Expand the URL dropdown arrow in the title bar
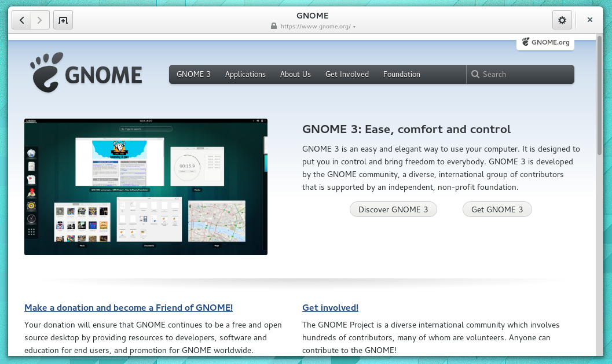Image resolution: width=612 pixels, height=364 pixels. click(x=354, y=27)
